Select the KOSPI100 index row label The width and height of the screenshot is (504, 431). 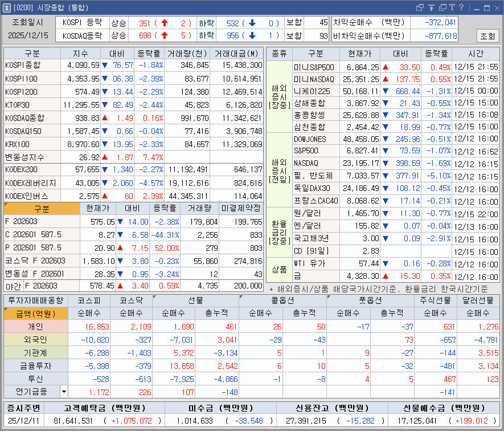pos(32,79)
